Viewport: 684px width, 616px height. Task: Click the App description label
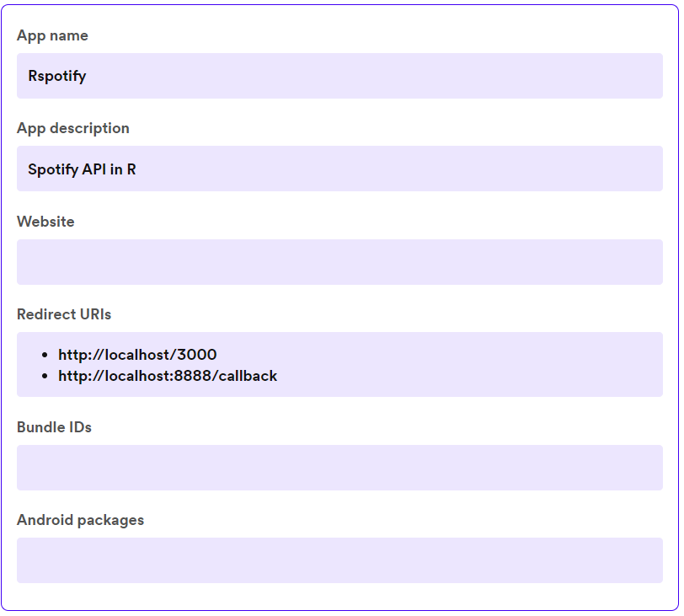(73, 128)
